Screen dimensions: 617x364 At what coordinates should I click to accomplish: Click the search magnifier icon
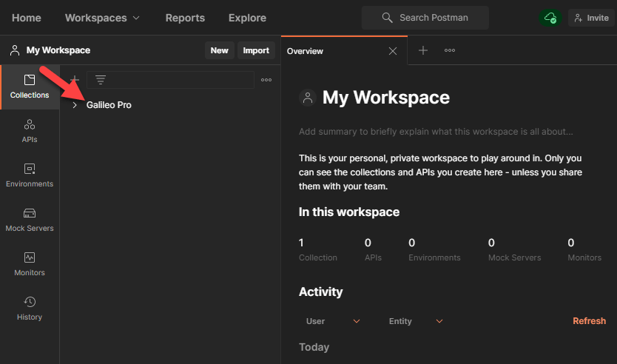coord(387,18)
